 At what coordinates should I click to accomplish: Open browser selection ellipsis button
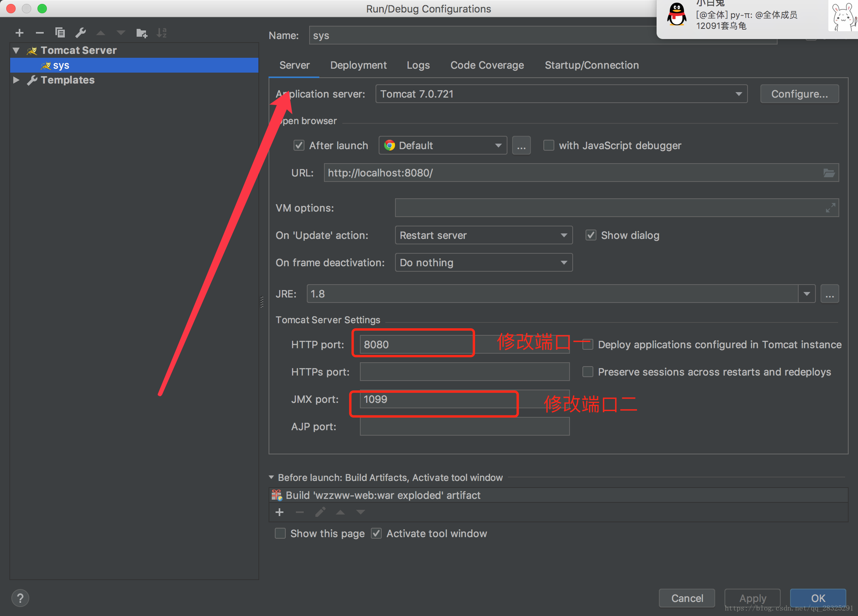click(x=521, y=146)
